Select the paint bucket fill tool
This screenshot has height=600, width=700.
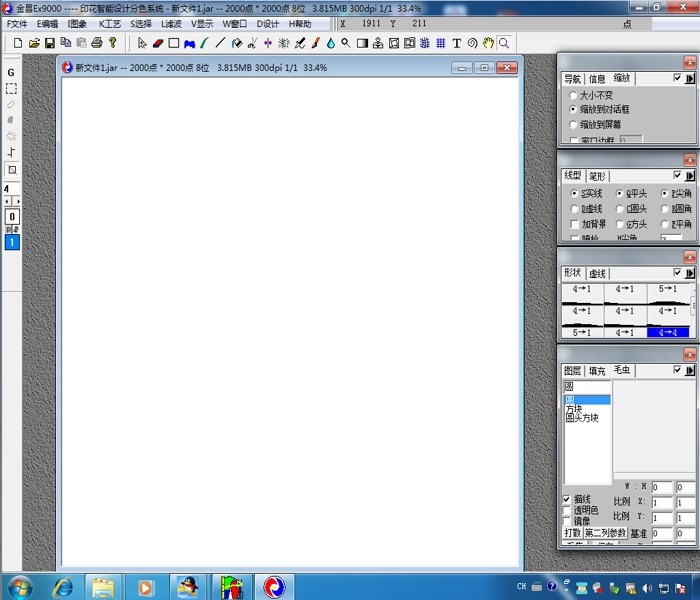(x=237, y=43)
